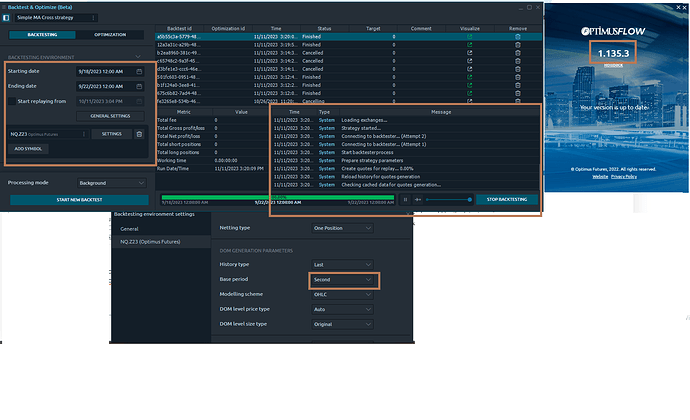
Task: Open the DOM level size type dropdown
Action: [342, 324]
